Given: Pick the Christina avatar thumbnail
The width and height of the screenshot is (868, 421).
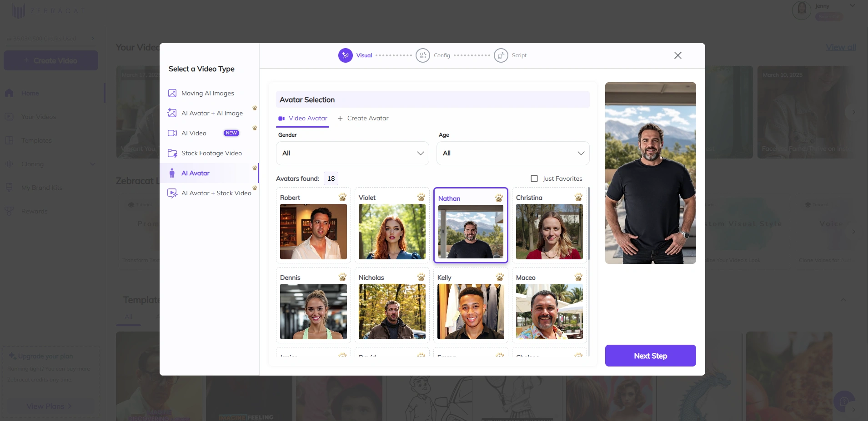Looking at the screenshot, I should pyautogui.click(x=549, y=232).
